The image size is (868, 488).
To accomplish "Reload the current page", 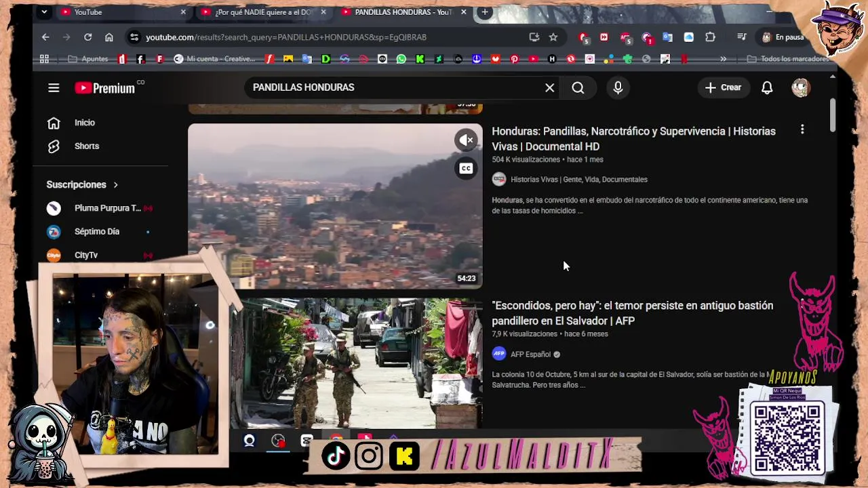I will (87, 37).
